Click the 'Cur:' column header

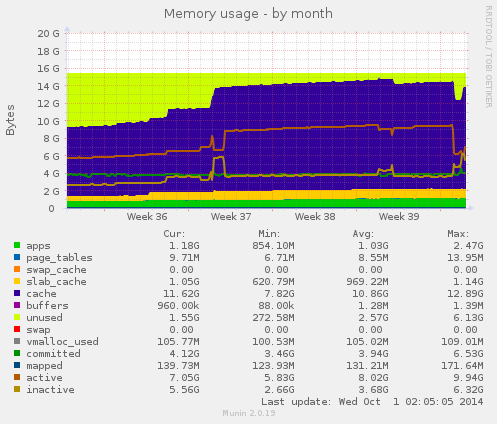(x=174, y=234)
